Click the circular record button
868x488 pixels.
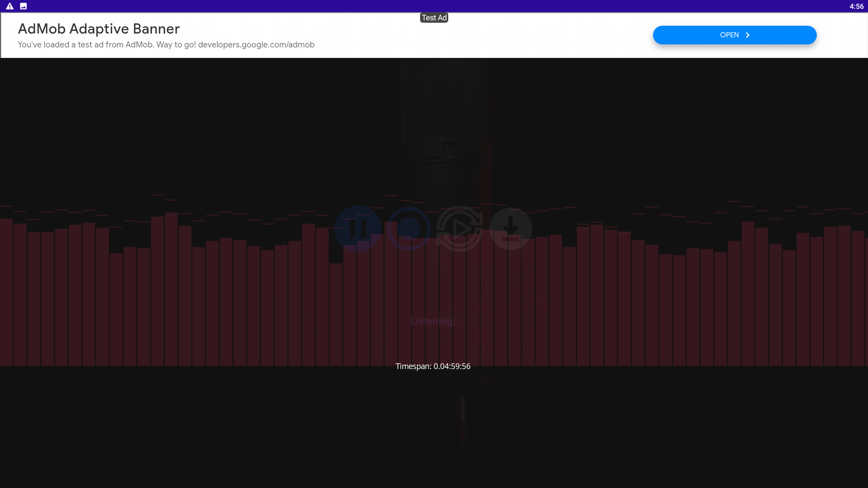[409, 229]
